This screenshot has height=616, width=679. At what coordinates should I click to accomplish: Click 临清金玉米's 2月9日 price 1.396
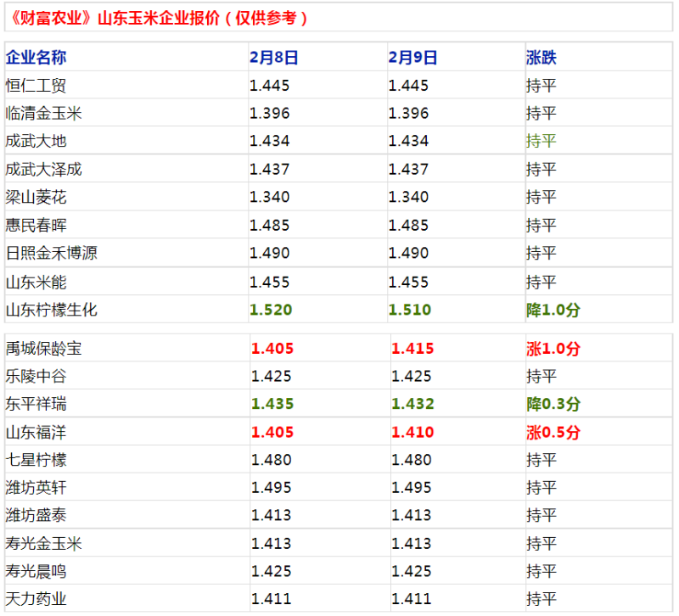point(408,113)
